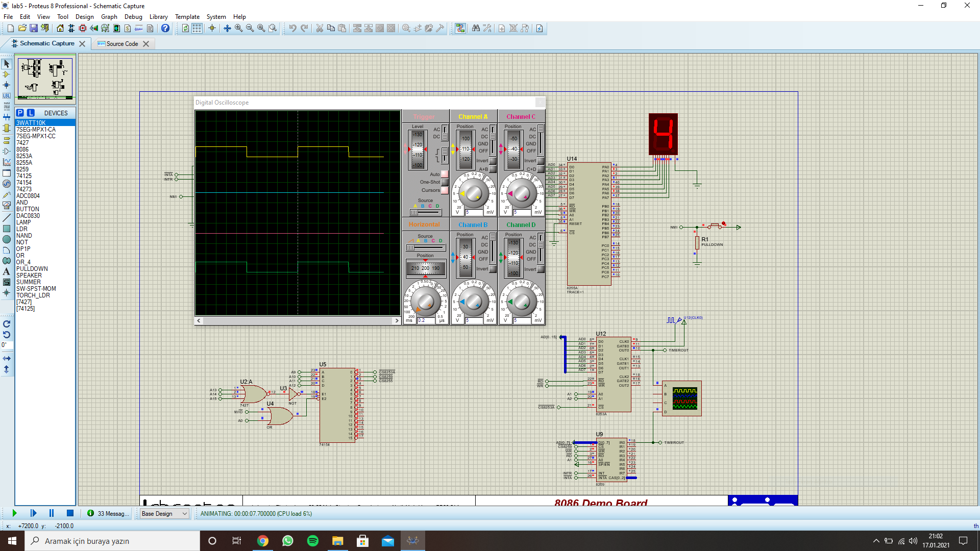Click the Home page toolbar icon
The height and width of the screenshot is (551, 980).
tap(60, 29)
